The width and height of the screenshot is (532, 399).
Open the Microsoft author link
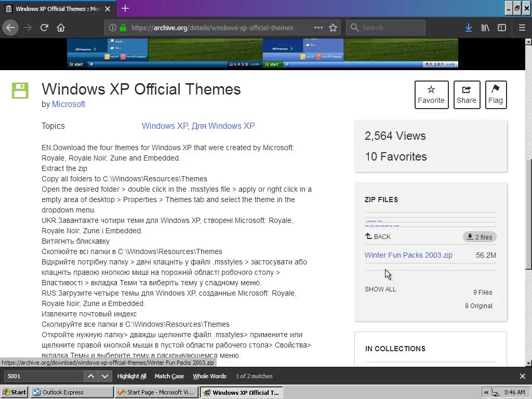coord(68,104)
